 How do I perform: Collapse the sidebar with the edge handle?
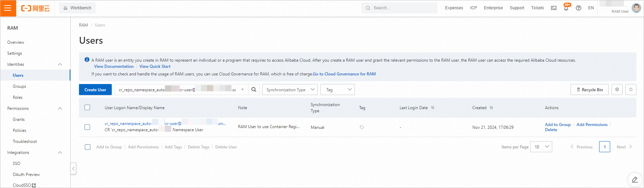point(73,169)
